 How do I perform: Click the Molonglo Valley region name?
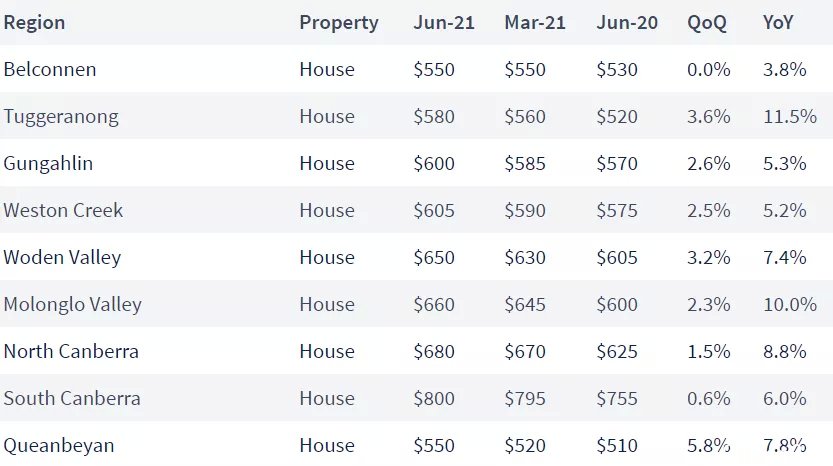[x=73, y=304]
